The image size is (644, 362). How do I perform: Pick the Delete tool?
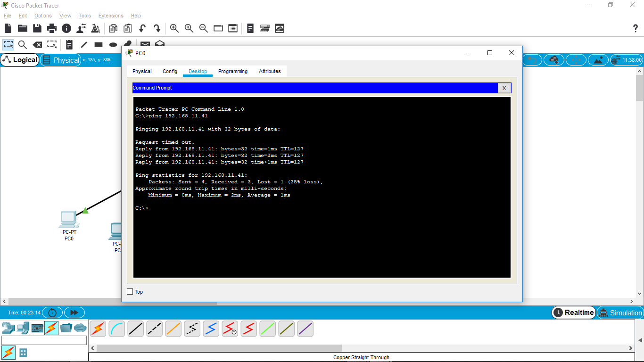tap(37, 45)
